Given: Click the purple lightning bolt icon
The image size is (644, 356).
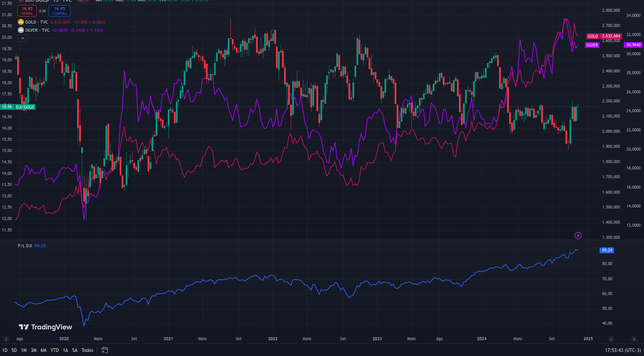Looking at the screenshot, I should [578, 236].
